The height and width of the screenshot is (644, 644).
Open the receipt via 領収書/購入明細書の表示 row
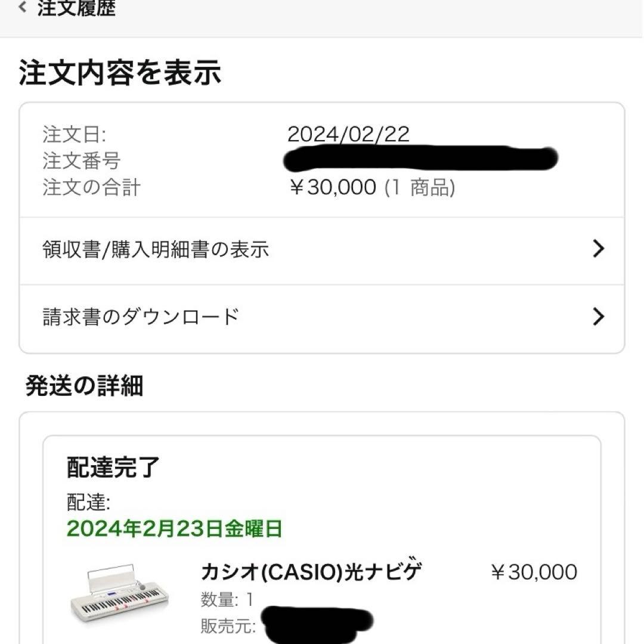pyautogui.click(x=155, y=249)
